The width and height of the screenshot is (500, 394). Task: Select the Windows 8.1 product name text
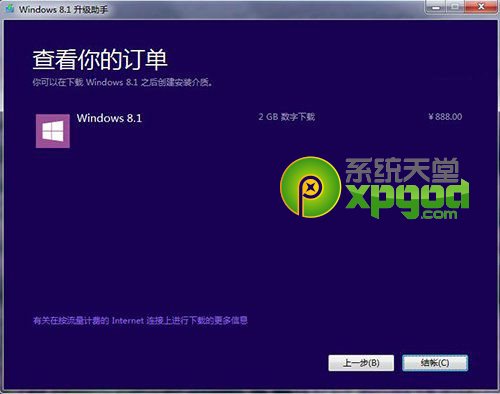(109, 118)
